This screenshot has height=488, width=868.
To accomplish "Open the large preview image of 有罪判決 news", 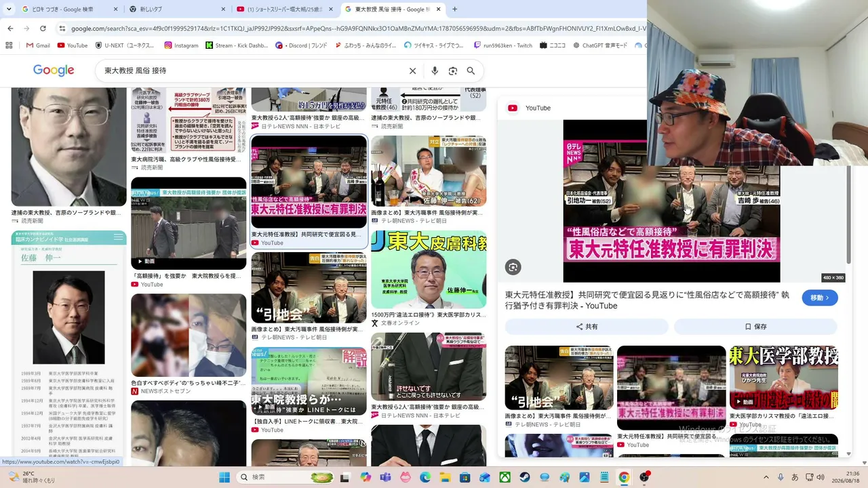I will [x=671, y=201].
